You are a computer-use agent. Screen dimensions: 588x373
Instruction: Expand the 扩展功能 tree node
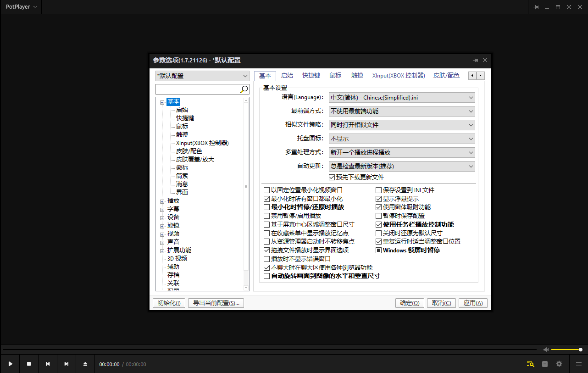(x=162, y=251)
